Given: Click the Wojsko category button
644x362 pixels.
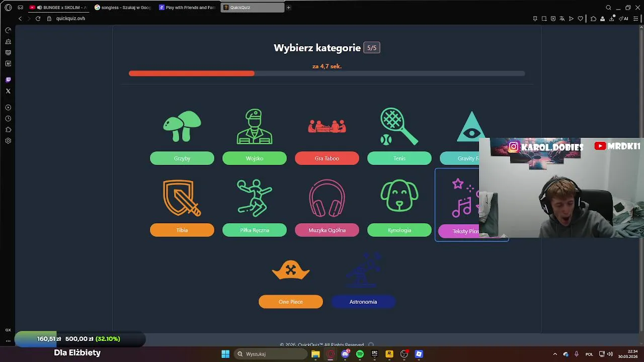Looking at the screenshot, I should 255,158.
